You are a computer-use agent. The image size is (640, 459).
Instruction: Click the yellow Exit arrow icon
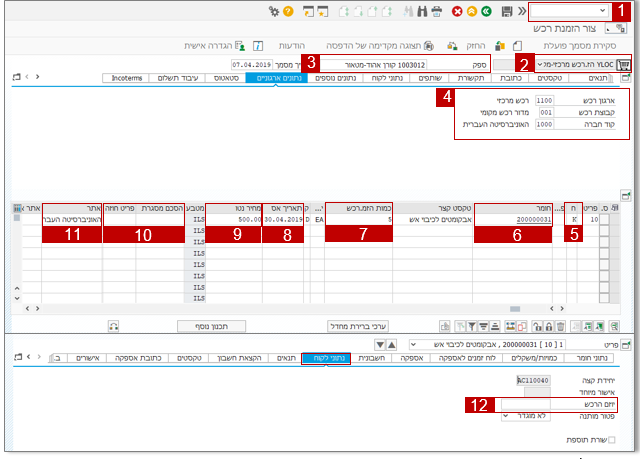pos(472,11)
